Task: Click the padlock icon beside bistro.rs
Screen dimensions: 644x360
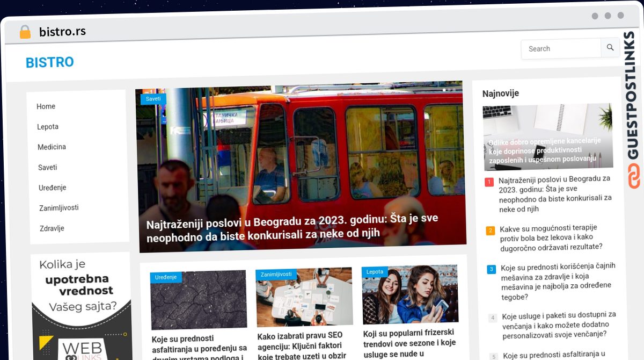Action: tap(25, 32)
